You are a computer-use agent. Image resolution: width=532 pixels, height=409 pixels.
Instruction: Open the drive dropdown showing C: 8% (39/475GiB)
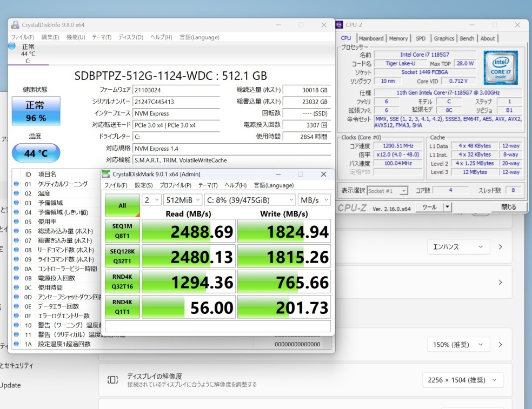[250, 200]
